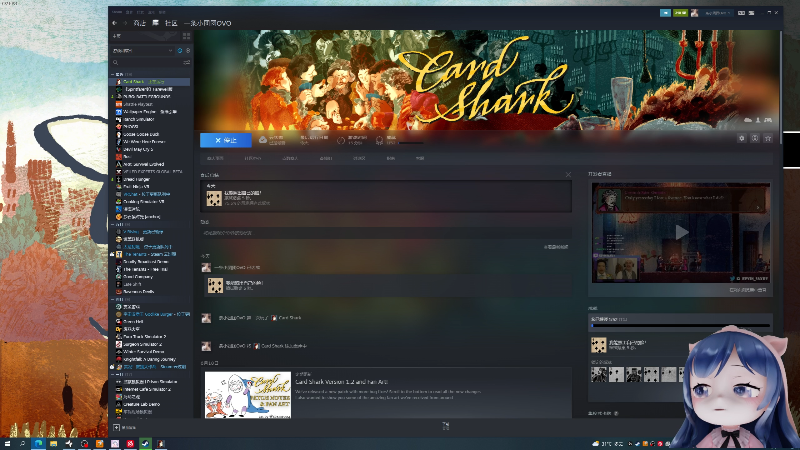Click the library search magnifier icon
The height and width of the screenshot is (450, 800).
pos(116,62)
